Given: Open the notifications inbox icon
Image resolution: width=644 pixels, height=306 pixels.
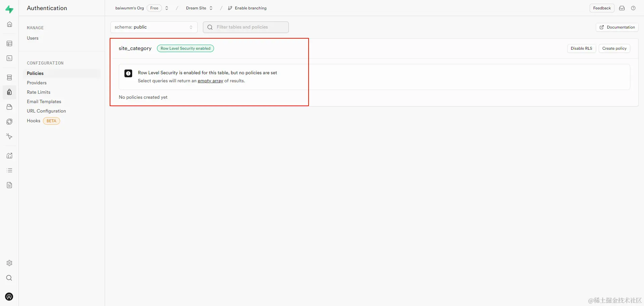Looking at the screenshot, I should pos(622,8).
